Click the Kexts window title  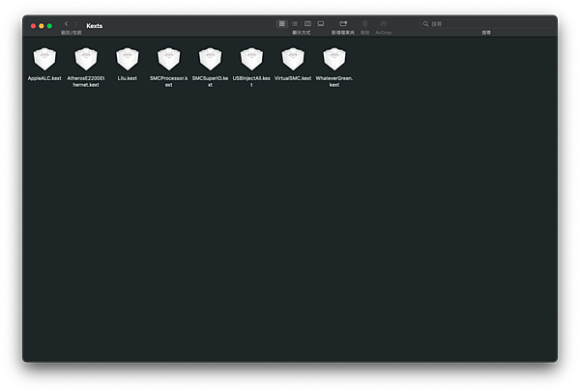pos(95,26)
